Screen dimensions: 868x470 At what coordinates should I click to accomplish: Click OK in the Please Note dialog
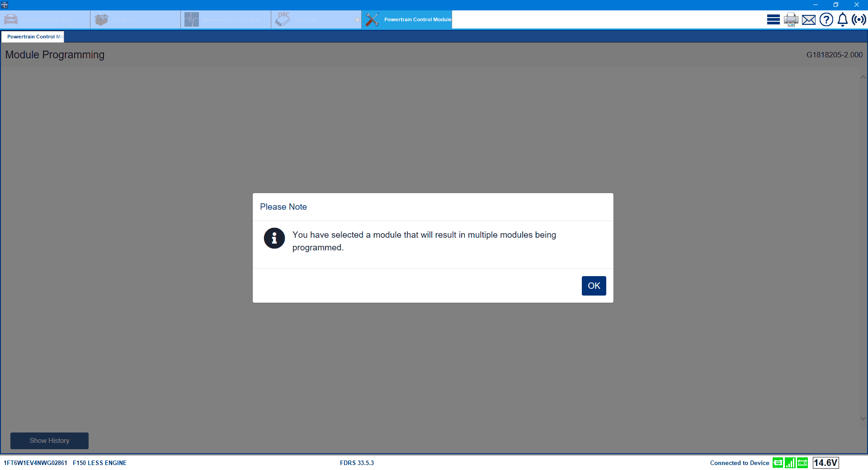coord(594,286)
